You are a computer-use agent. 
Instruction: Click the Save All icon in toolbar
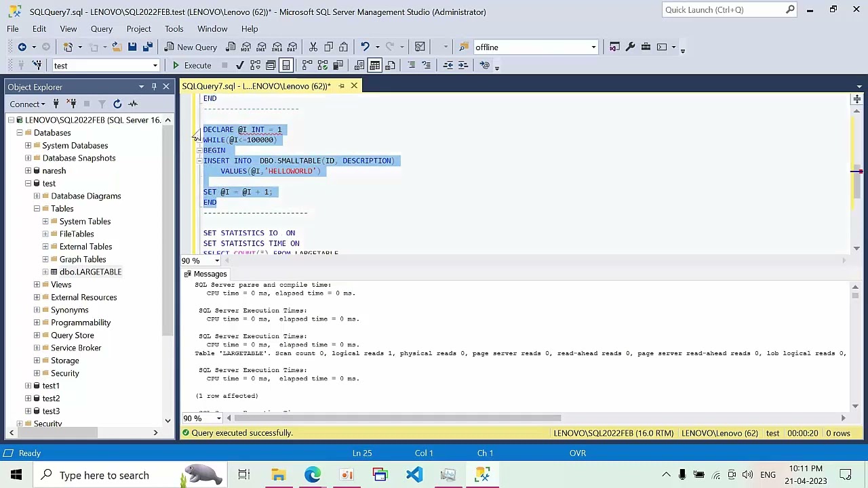coord(147,47)
